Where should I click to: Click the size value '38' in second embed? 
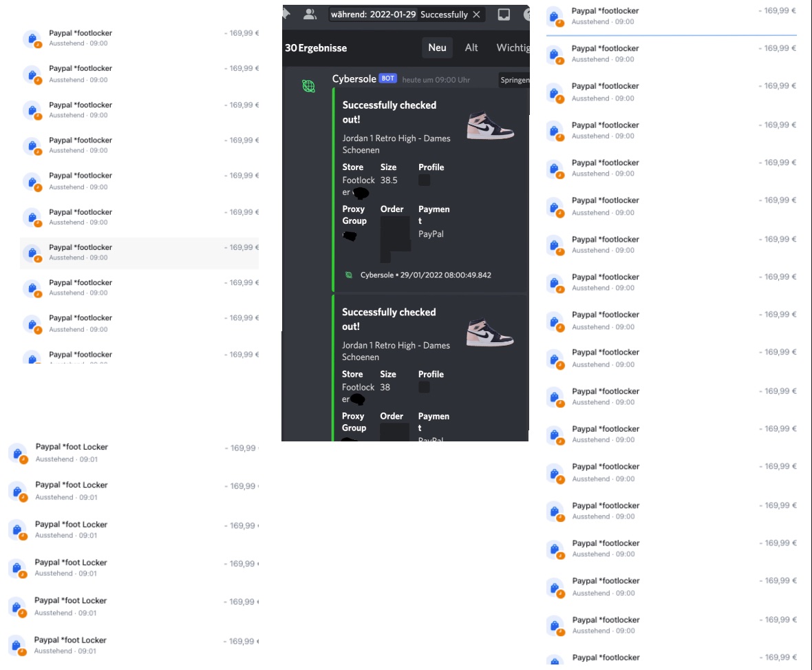pyautogui.click(x=385, y=387)
